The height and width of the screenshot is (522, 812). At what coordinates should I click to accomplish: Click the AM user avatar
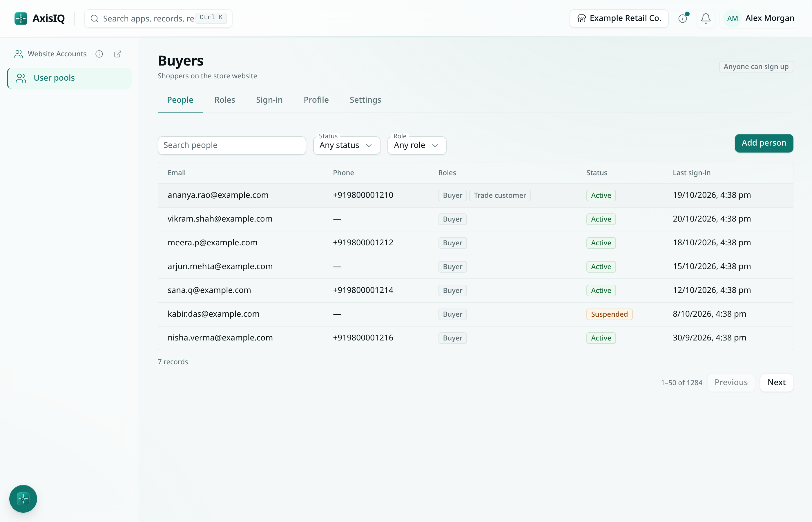coord(732,18)
